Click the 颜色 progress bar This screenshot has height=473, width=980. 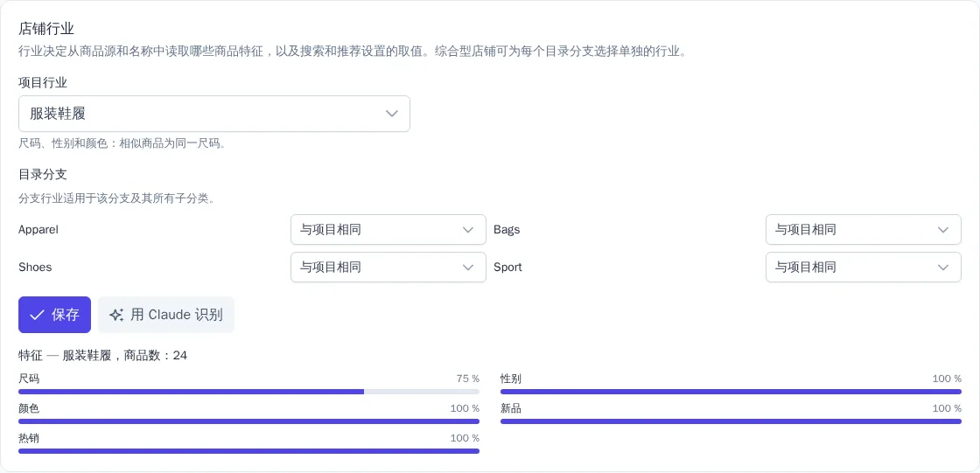point(248,421)
